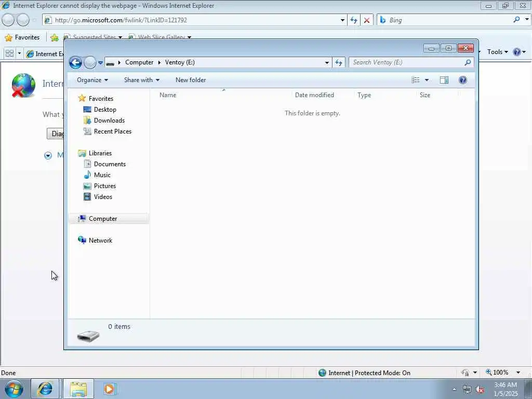Open the Music library

tap(102, 175)
